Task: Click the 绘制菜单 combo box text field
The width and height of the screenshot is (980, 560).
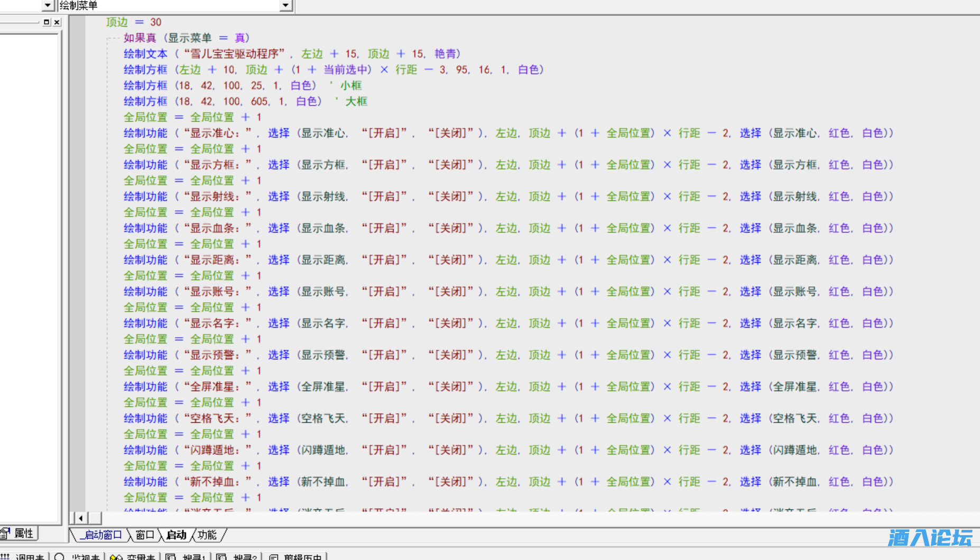Action: [x=168, y=5]
